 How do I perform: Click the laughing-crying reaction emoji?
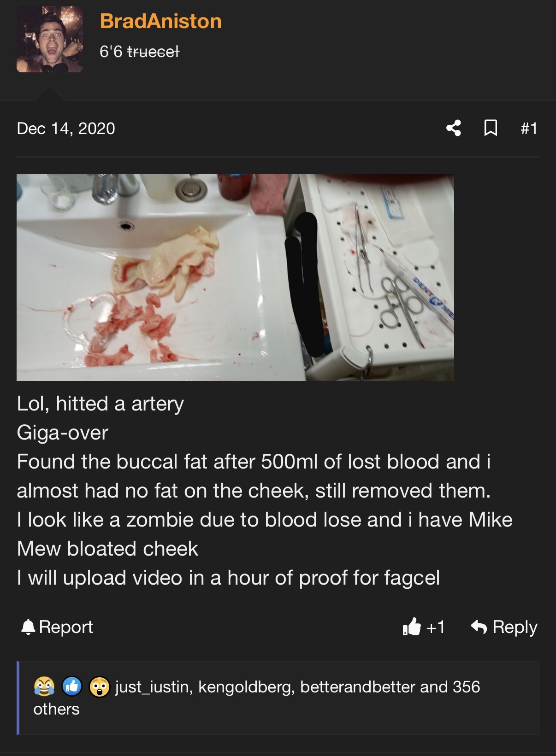44,686
